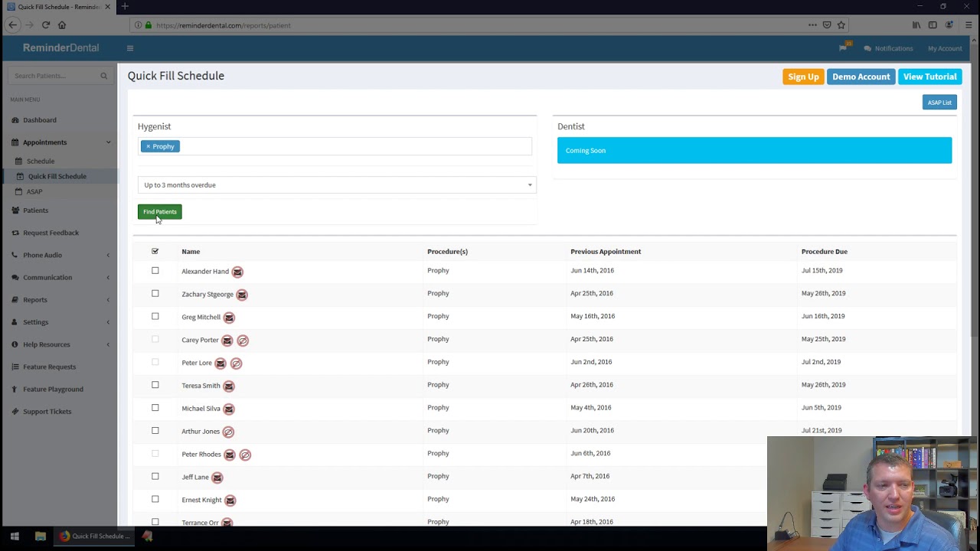The image size is (980, 551).
Task: Click the email icon beside Jeff Lane
Action: [217, 478]
